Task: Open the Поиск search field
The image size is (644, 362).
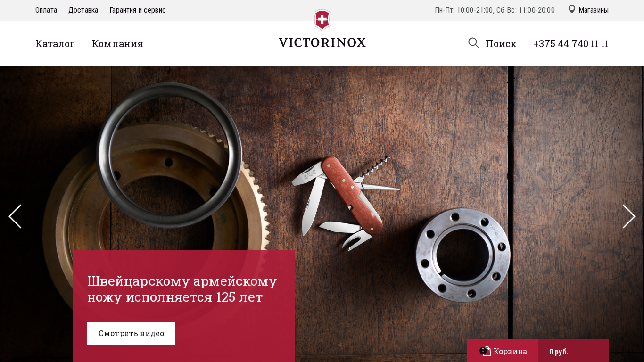Action: tap(501, 44)
